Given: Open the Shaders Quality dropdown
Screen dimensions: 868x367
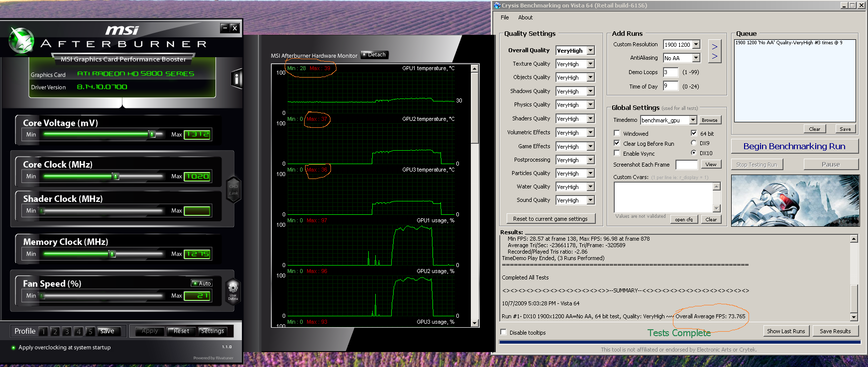Looking at the screenshot, I should point(590,119).
